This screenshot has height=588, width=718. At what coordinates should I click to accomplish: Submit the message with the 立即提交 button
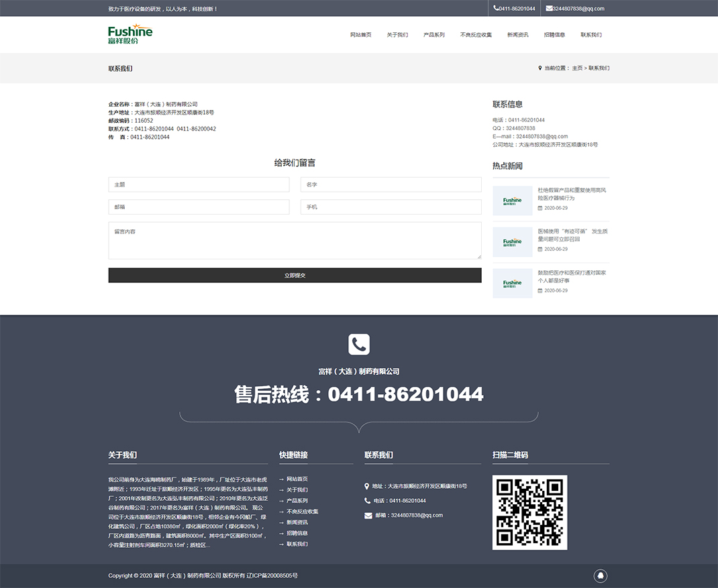click(x=295, y=276)
